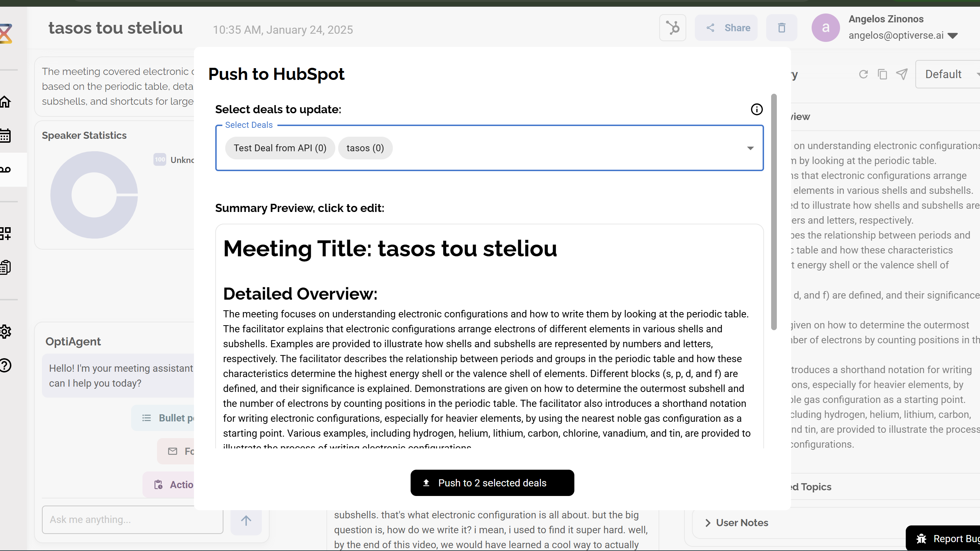Screen dimensions: 980x551
Task: Open the account menu arrow by email
Action: pos(953,36)
